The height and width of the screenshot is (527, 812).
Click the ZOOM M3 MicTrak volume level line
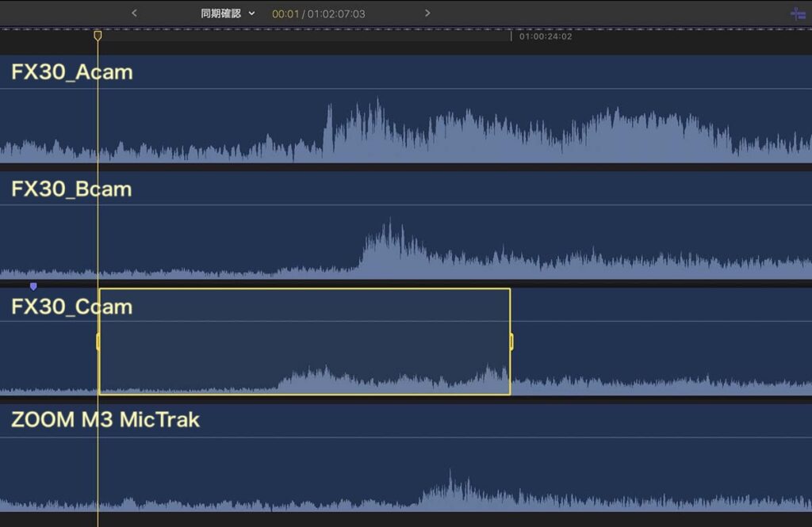tap(406, 437)
